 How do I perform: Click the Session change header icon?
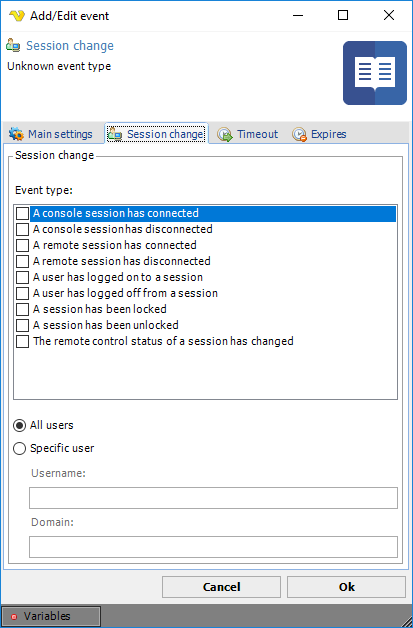[x=13, y=46]
